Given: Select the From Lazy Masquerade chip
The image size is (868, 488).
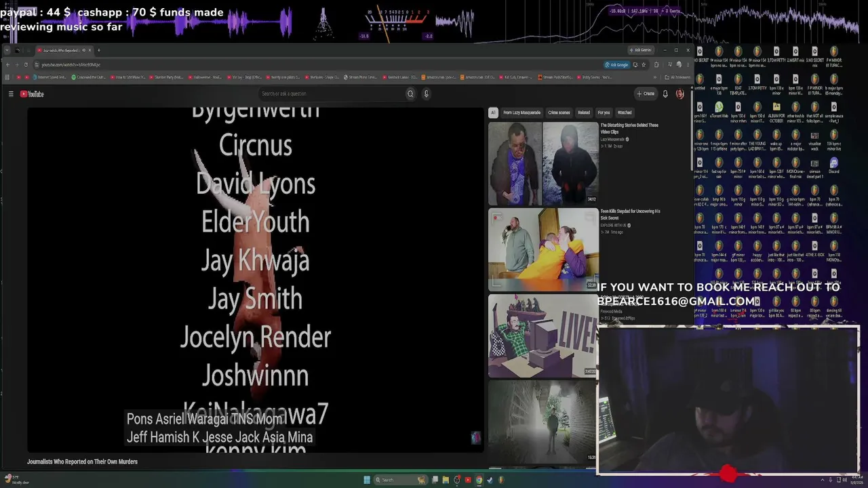Looking at the screenshot, I should (521, 113).
